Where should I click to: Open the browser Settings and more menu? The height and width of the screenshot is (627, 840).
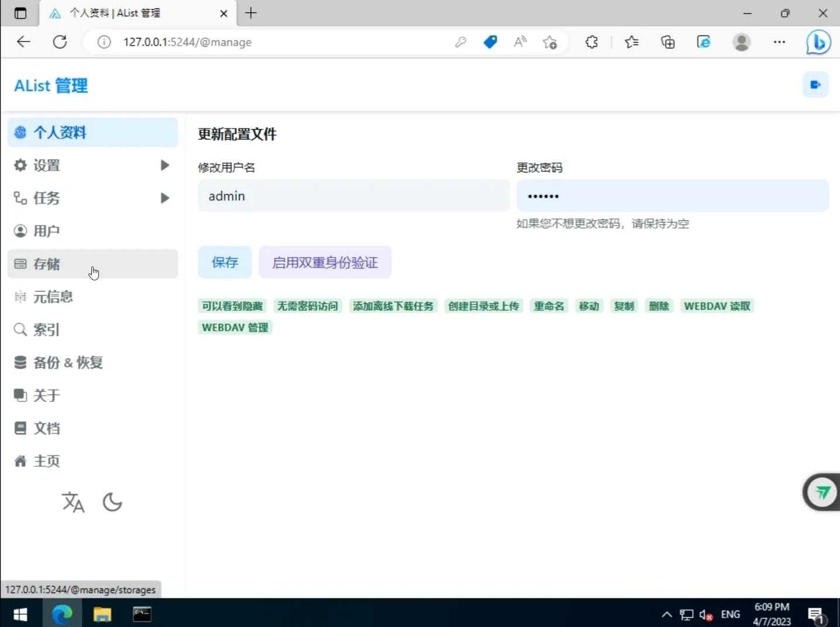780,42
